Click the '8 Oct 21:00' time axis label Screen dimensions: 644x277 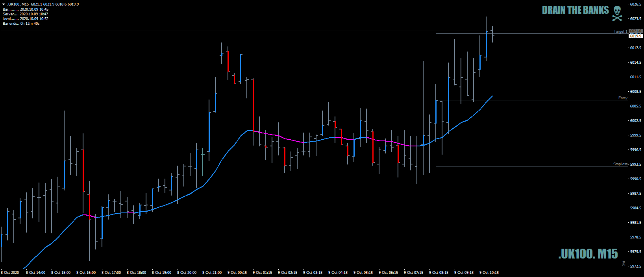click(x=212, y=272)
